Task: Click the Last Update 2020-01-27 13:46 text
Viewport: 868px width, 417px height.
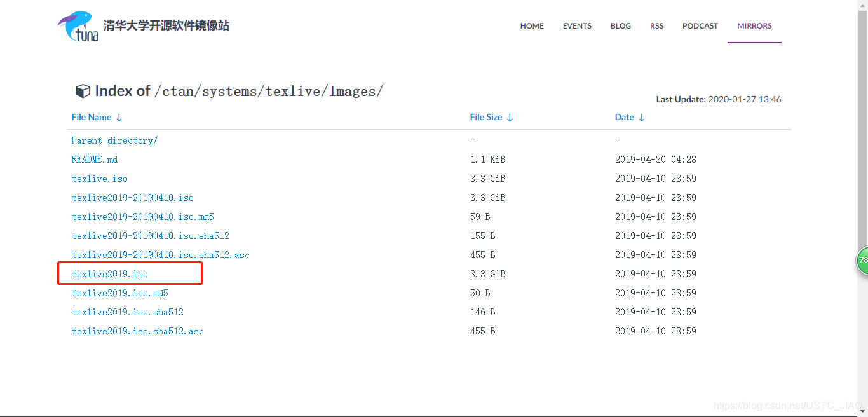Action: 719,99
